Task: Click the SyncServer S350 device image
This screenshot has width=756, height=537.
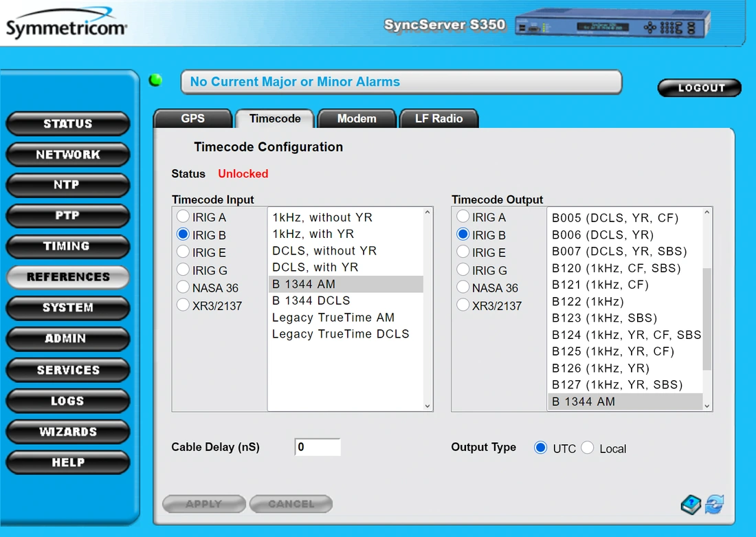Action: [x=612, y=27]
